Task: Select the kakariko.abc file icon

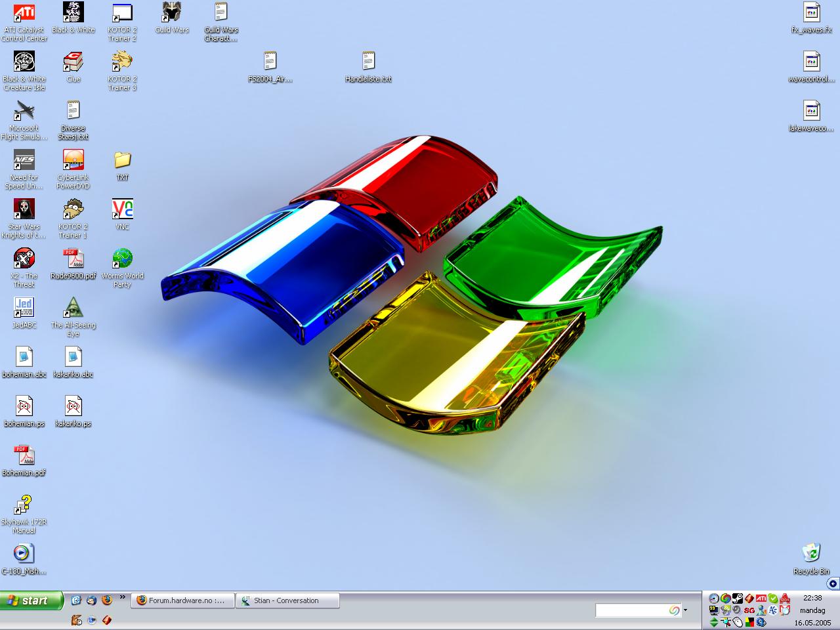Action: tap(73, 362)
